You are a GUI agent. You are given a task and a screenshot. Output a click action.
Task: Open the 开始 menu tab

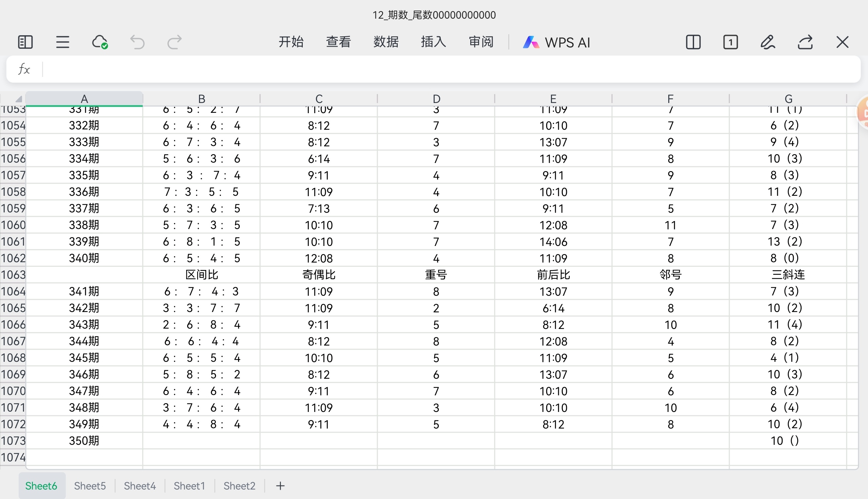click(x=291, y=42)
